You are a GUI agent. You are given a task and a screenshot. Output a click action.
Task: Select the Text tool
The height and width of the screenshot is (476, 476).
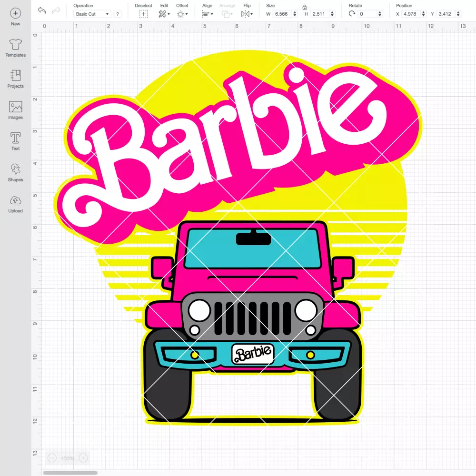click(x=16, y=141)
